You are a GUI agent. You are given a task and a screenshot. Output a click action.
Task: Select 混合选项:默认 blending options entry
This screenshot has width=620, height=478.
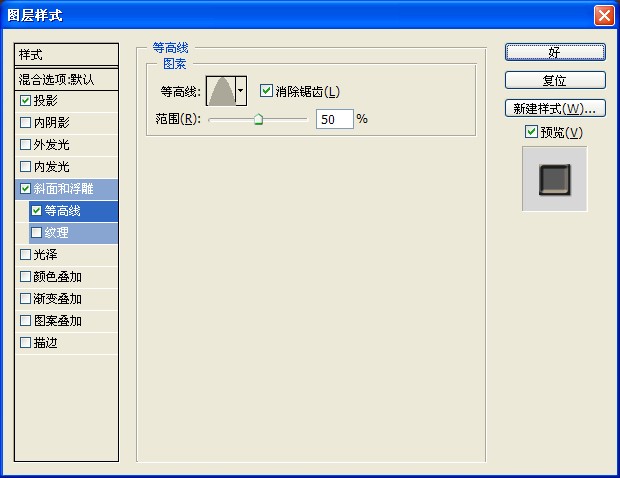click(66, 78)
